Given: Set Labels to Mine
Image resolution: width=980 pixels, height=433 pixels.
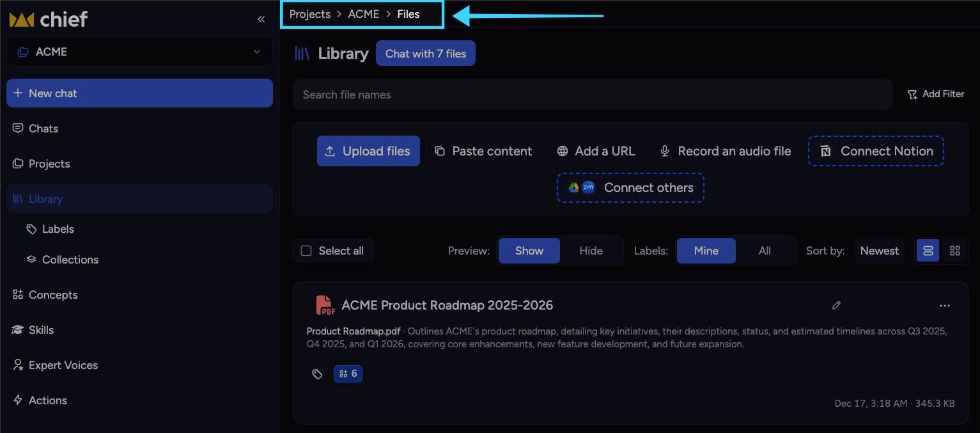Looking at the screenshot, I should [x=706, y=251].
